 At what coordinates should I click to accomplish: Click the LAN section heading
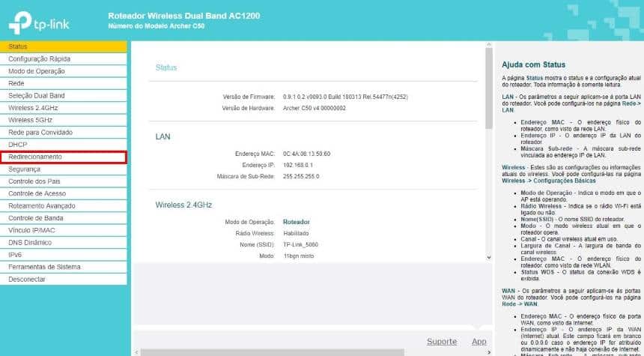[x=162, y=137]
